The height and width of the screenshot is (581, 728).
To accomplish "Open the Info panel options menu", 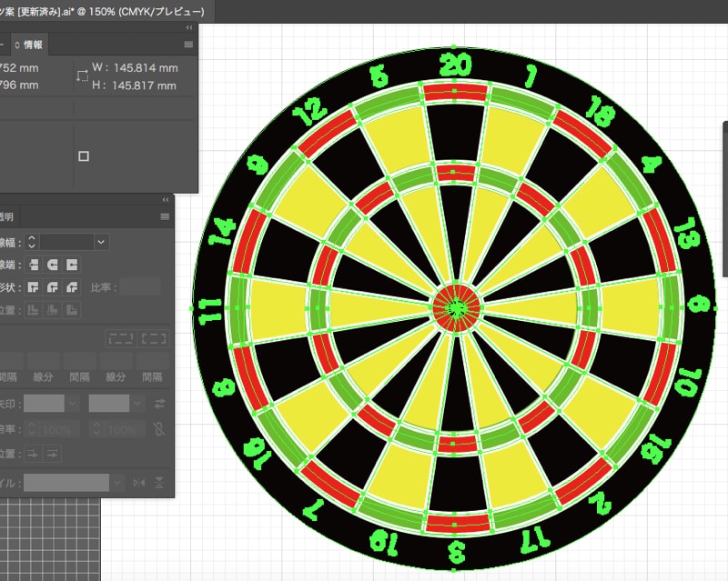I will pos(188,44).
